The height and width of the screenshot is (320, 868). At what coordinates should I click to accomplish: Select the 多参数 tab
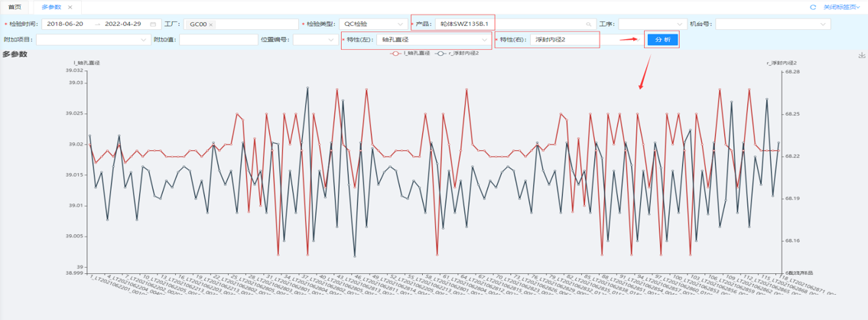[51, 7]
